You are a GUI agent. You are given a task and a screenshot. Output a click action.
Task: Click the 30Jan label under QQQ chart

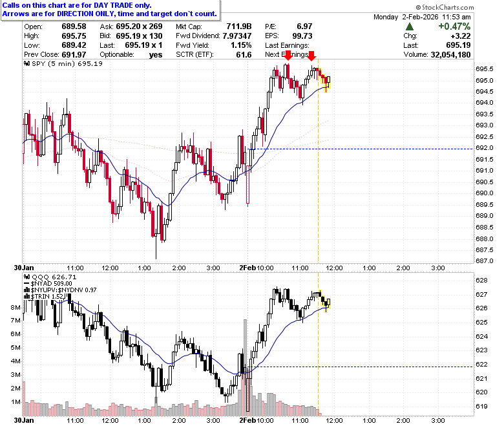pos(23,420)
